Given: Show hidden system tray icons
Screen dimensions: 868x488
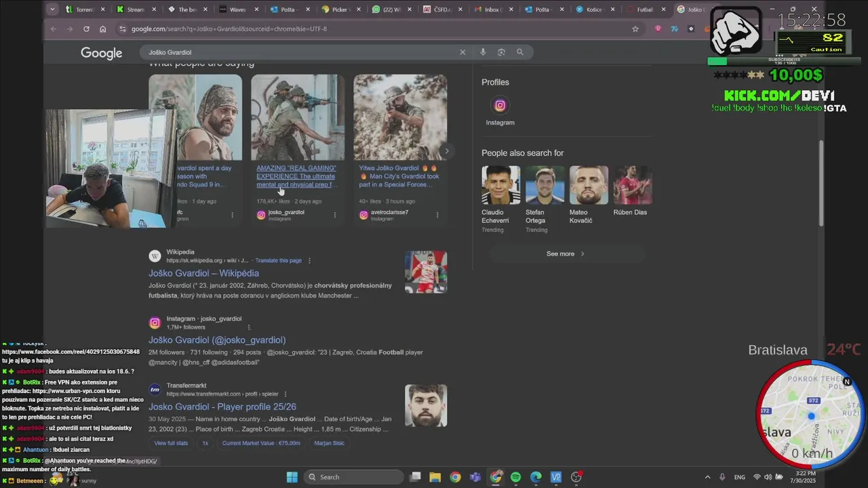Looking at the screenshot, I should click(707, 477).
